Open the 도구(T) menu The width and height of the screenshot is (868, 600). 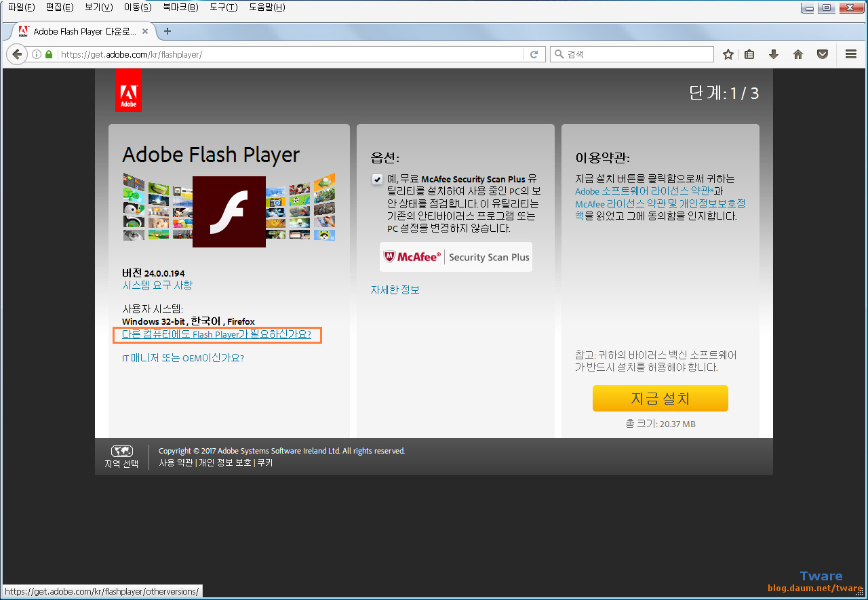[x=223, y=7]
